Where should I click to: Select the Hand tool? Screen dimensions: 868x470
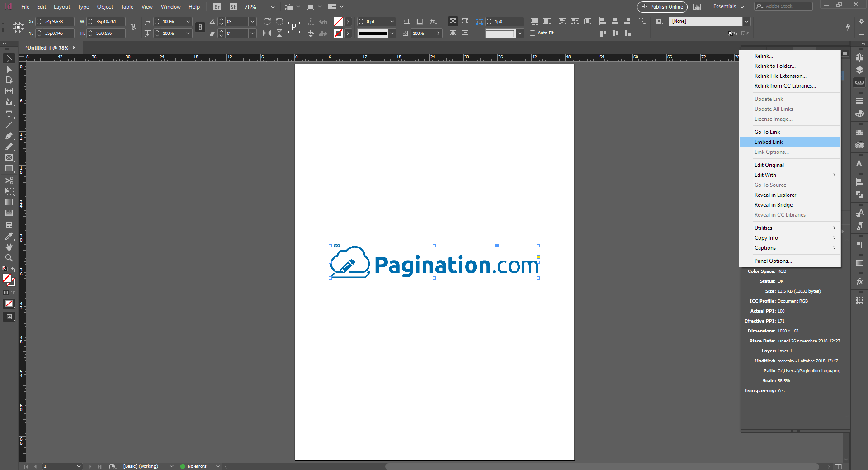(x=9, y=247)
